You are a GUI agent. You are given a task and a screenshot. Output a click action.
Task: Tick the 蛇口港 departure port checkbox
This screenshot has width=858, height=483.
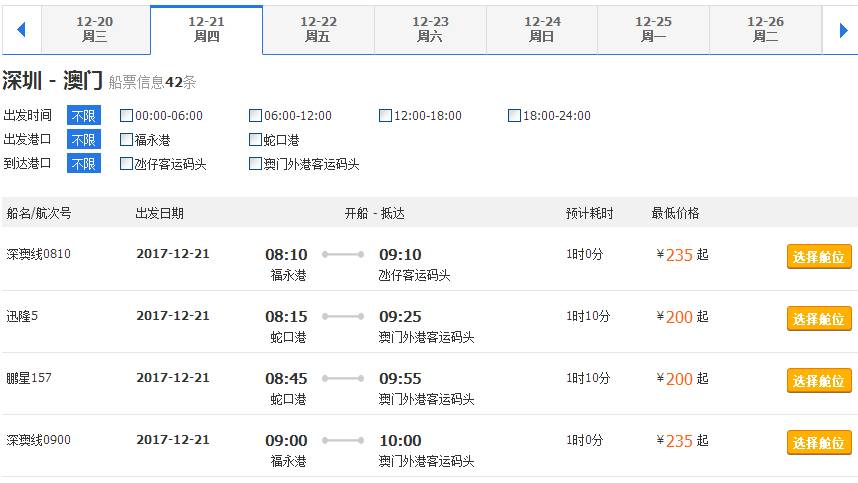(x=255, y=139)
